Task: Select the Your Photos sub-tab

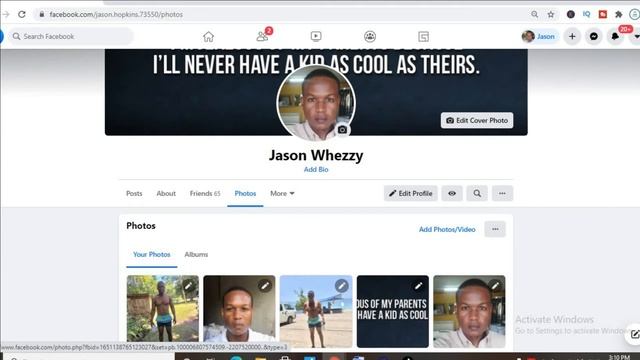Action: pos(151,255)
